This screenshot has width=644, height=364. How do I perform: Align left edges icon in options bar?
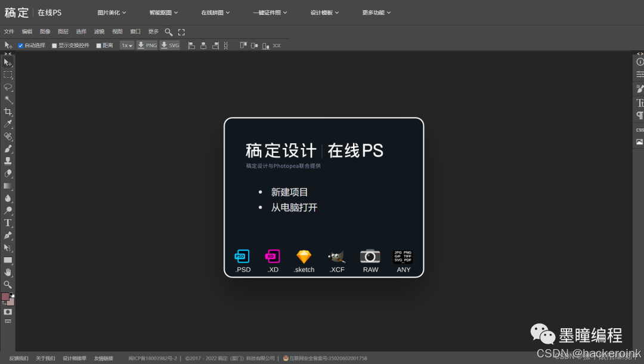click(191, 45)
